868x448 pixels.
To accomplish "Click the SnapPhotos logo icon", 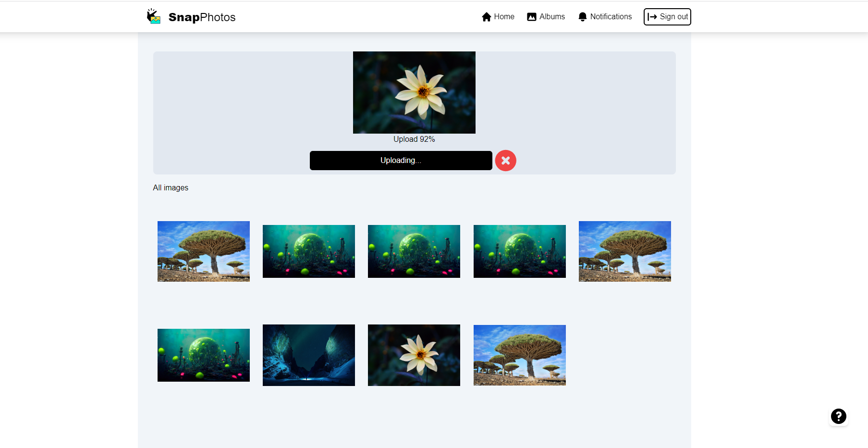I will pos(153,16).
